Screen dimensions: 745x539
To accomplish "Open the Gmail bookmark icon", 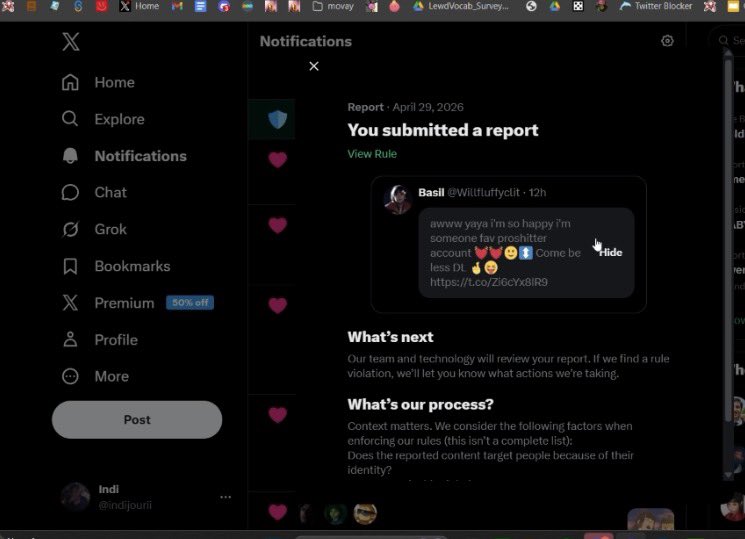I will click(x=177, y=6).
